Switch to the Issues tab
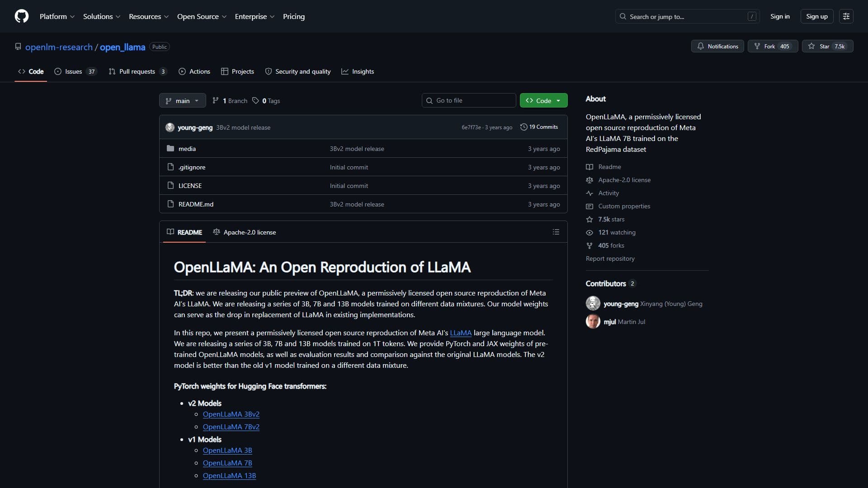868x488 pixels. pyautogui.click(x=75, y=71)
